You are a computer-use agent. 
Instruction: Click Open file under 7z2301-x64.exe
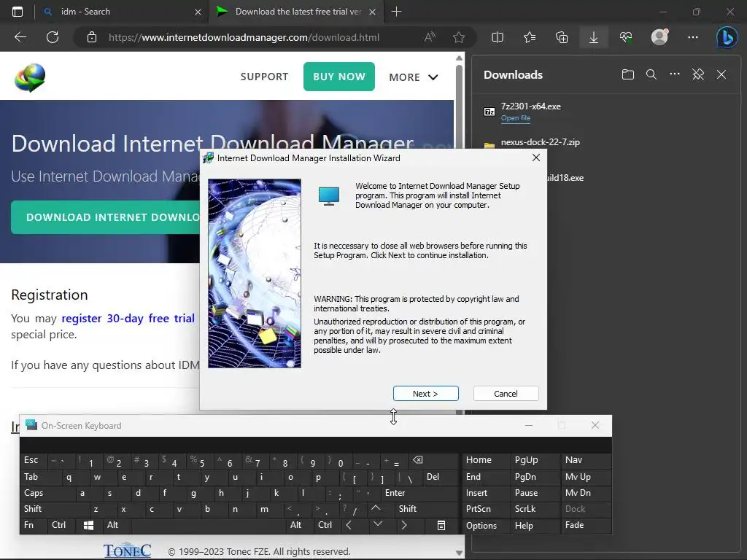(516, 118)
